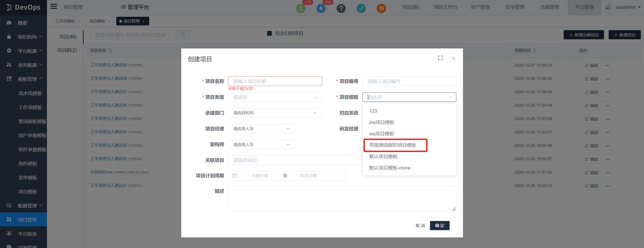Viewport: 644px width, 248px height.
Task: Click the search magnifier icon
Action: click(x=183, y=35)
